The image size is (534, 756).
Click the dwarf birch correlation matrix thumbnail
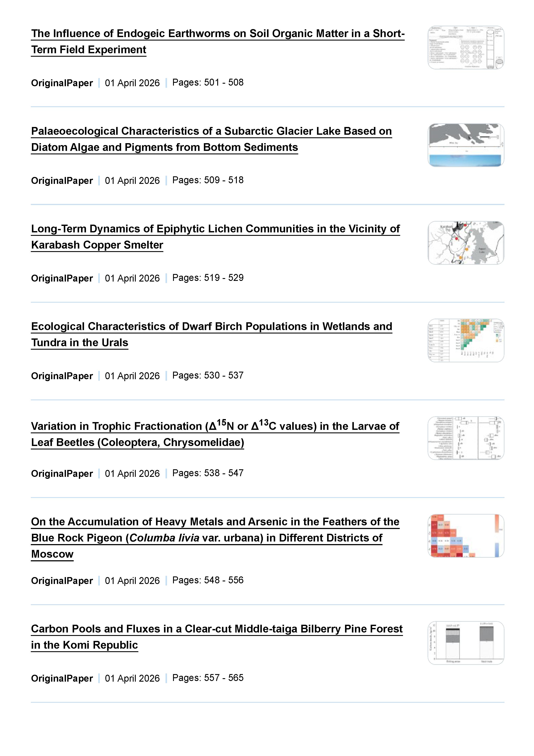(x=465, y=340)
